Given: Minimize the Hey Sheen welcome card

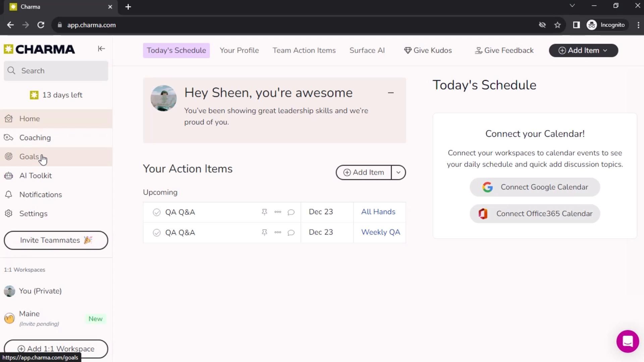Looking at the screenshot, I should coord(390,93).
